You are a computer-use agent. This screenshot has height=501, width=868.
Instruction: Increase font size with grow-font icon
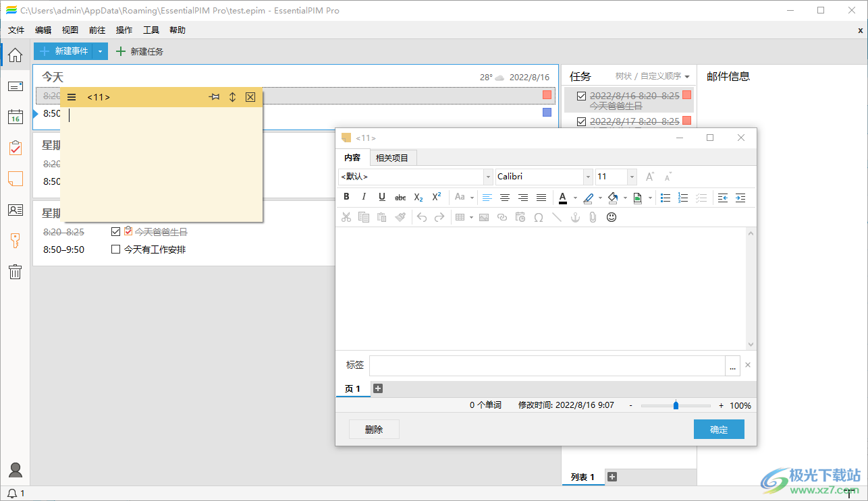click(x=650, y=177)
